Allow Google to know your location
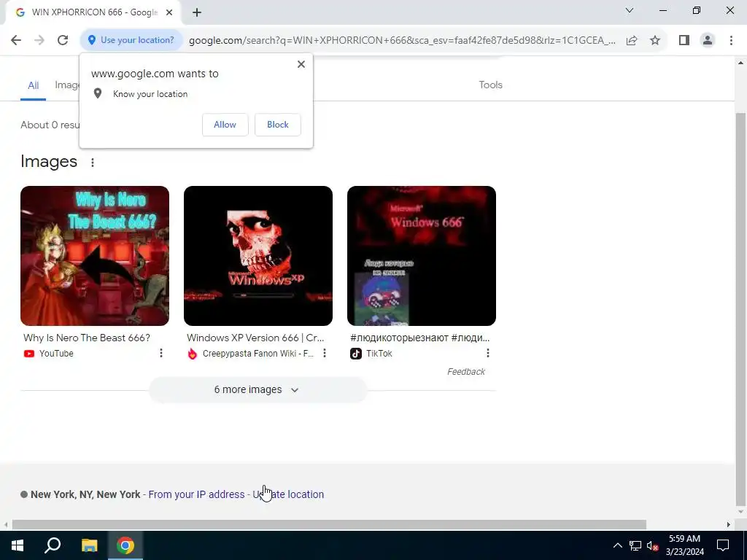 pos(225,125)
